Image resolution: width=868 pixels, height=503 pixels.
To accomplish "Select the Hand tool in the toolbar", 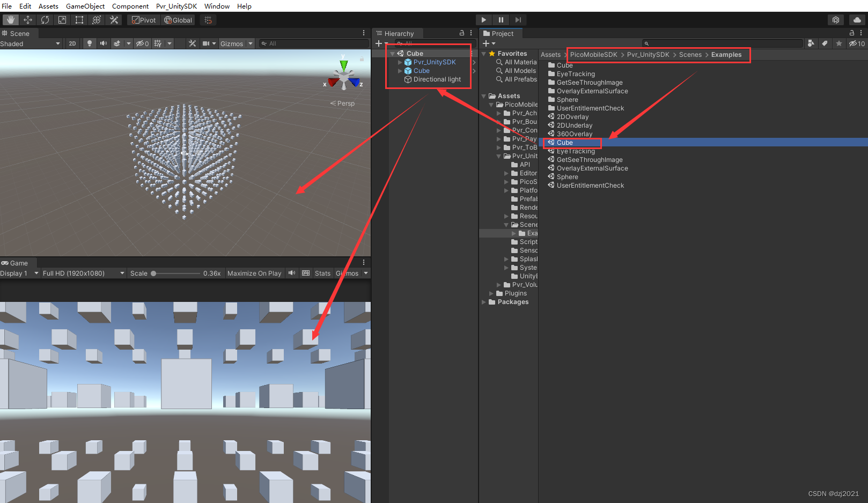I will [10, 20].
